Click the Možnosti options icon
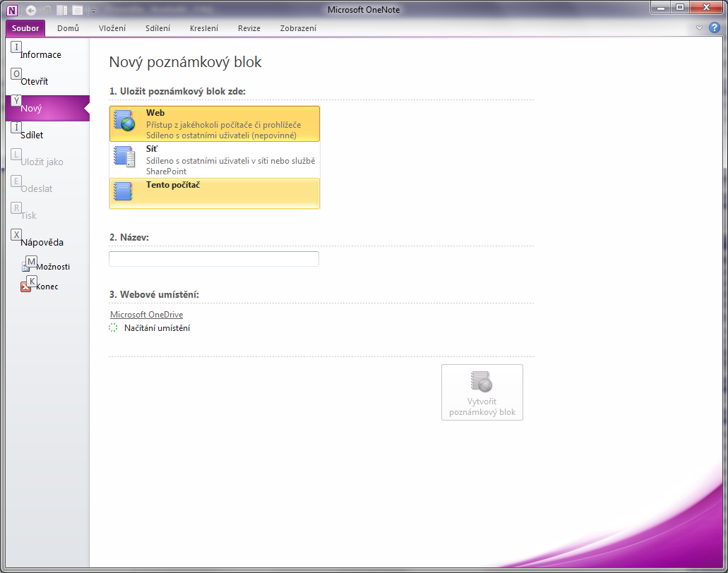 click(x=26, y=267)
